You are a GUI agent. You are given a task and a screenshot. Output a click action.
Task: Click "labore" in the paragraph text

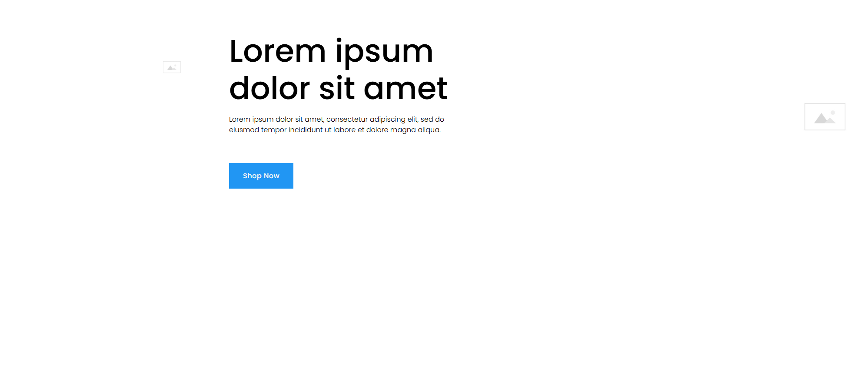pos(344,130)
